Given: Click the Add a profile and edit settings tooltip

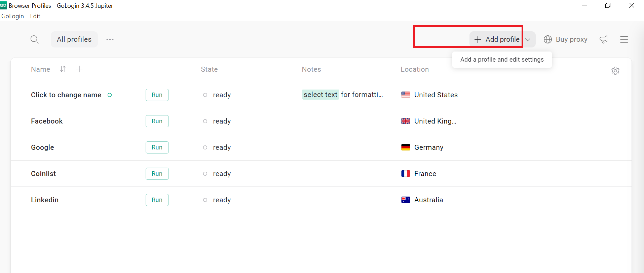Looking at the screenshot, I should (x=502, y=60).
